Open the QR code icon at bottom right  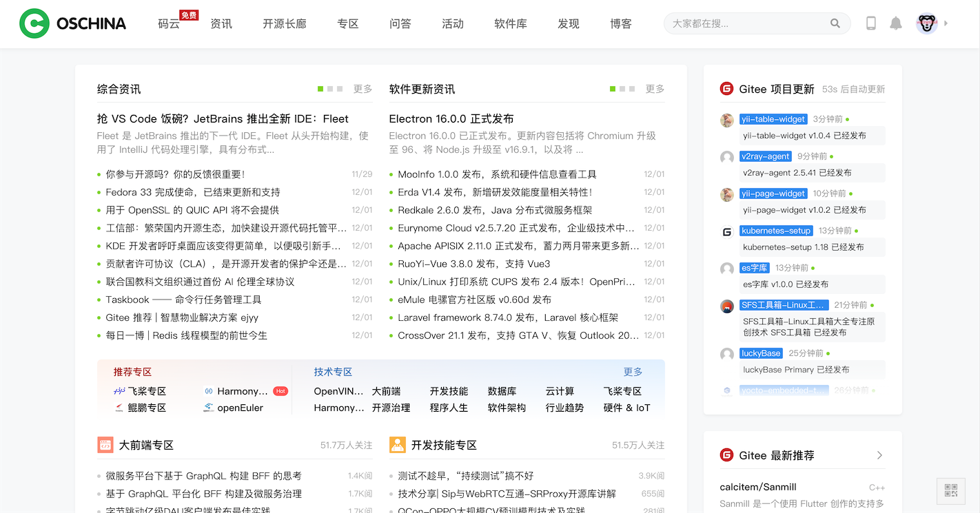951,491
